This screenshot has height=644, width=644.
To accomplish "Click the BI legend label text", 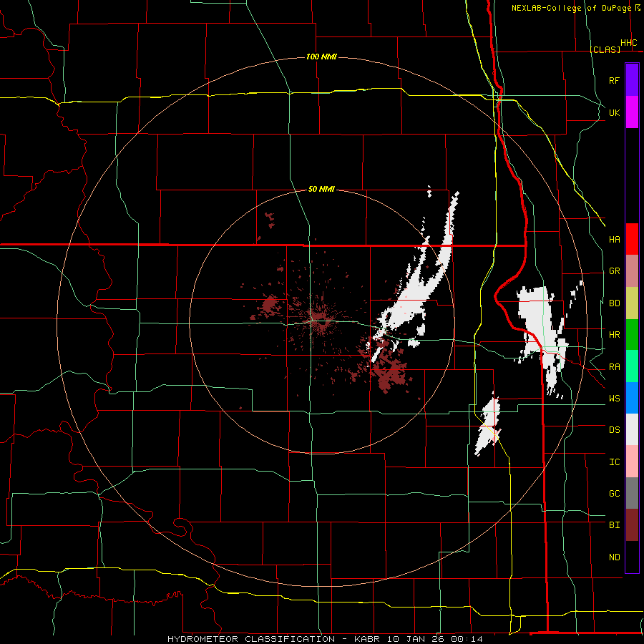I will 614,525.
